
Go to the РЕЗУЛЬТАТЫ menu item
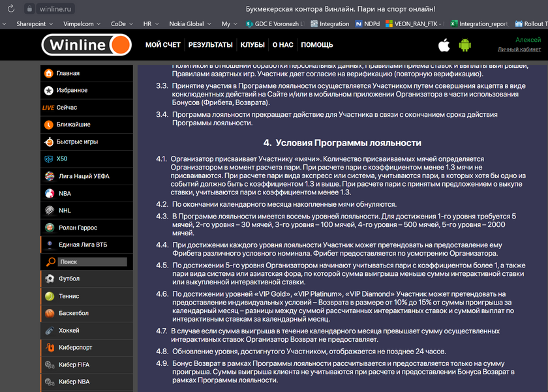pyautogui.click(x=210, y=45)
